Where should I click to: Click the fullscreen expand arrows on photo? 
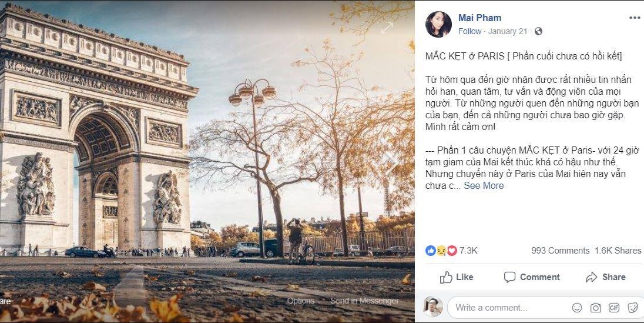point(387,28)
